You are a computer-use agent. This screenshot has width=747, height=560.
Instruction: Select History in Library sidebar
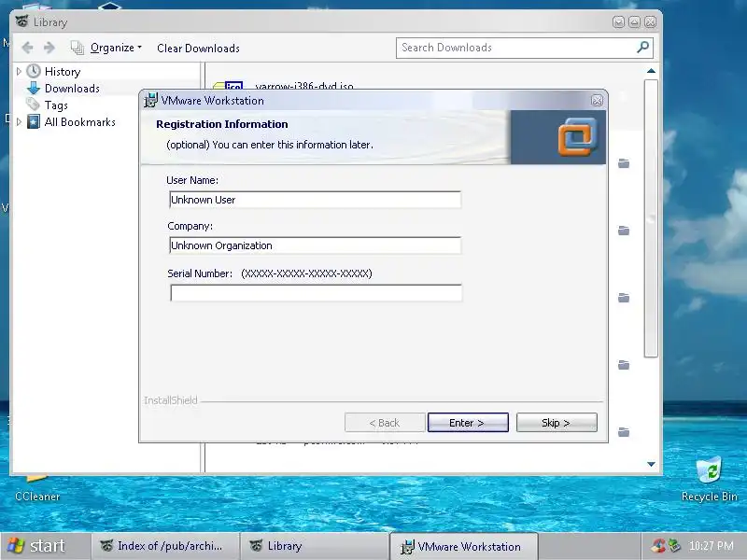(x=63, y=72)
